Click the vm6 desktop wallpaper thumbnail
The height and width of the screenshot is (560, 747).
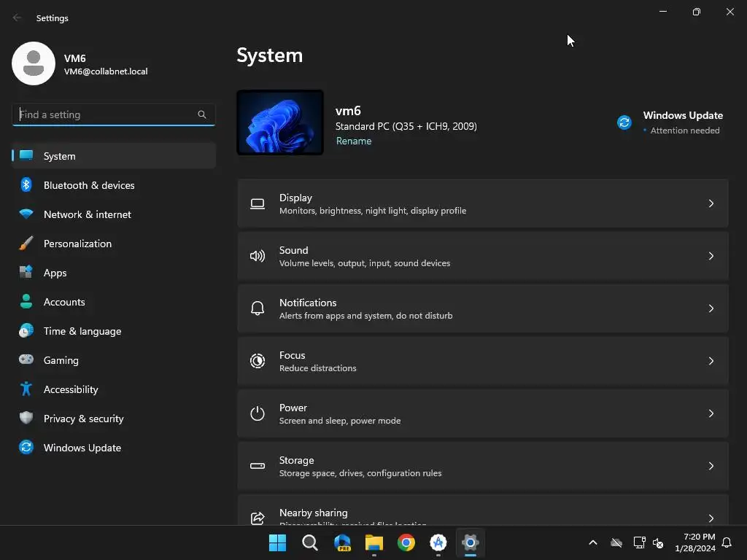pyautogui.click(x=280, y=122)
